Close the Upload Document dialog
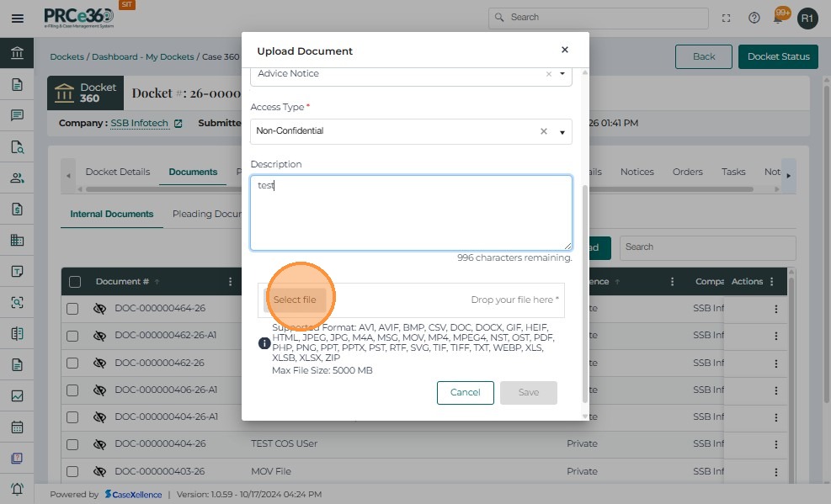Viewport: 831px width, 504px height. pyautogui.click(x=565, y=50)
